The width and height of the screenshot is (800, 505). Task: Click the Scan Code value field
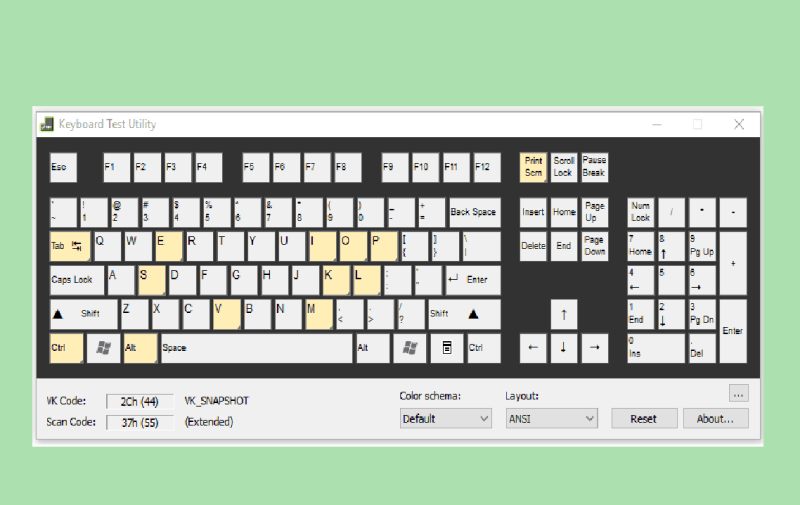click(x=140, y=422)
